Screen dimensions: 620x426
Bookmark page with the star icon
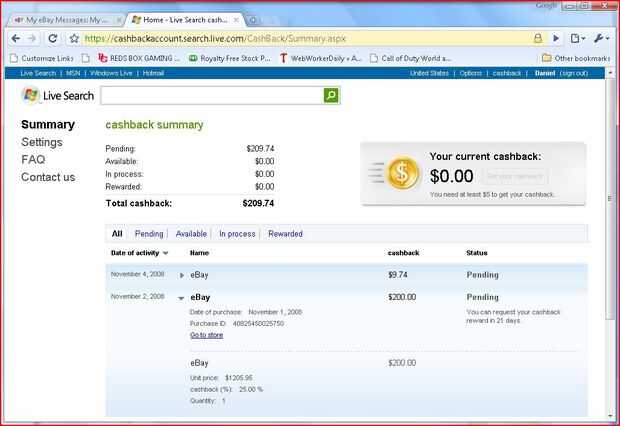coord(74,38)
